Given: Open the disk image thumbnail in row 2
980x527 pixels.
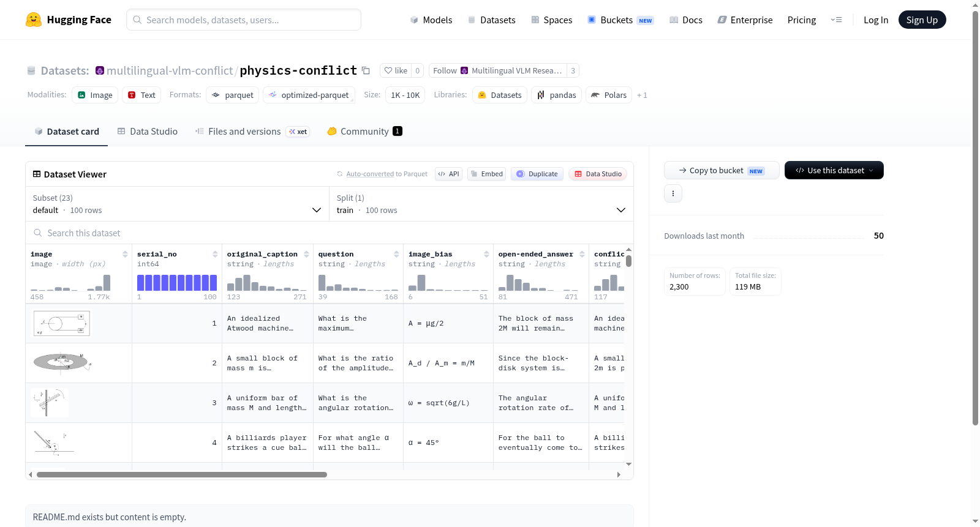Looking at the screenshot, I should click(62, 362).
